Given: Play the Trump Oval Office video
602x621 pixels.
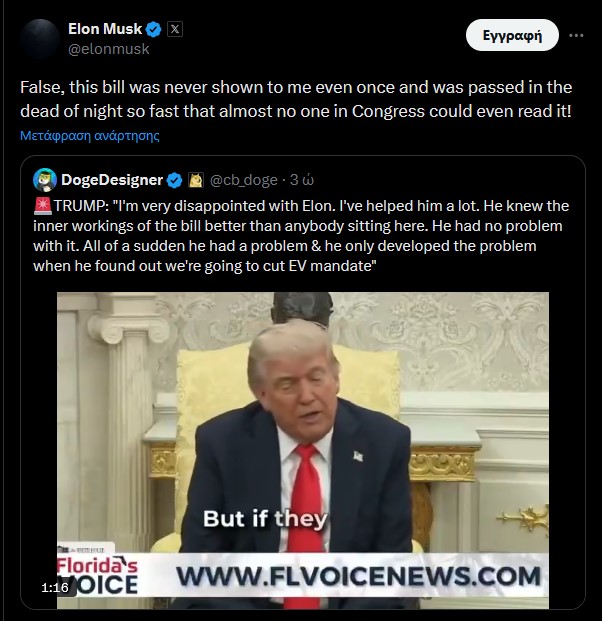Looking at the screenshot, I should pyautogui.click(x=303, y=450).
